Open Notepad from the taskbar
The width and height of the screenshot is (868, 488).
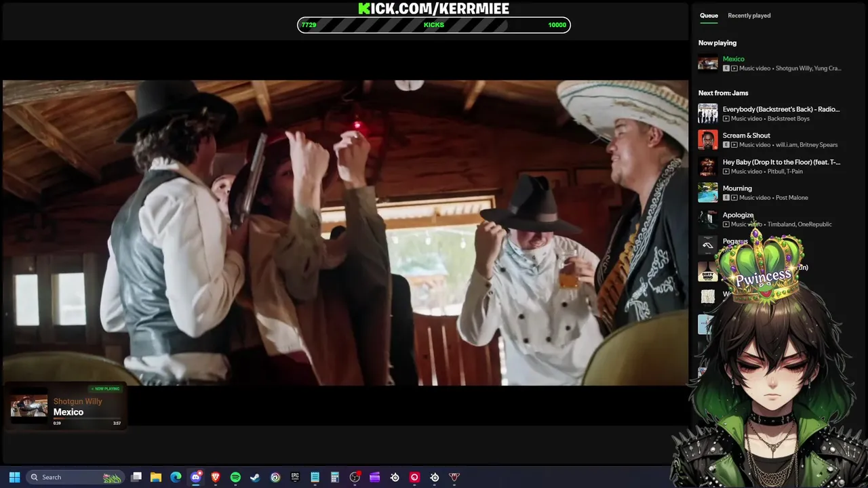pyautogui.click(x=315, y=477)
